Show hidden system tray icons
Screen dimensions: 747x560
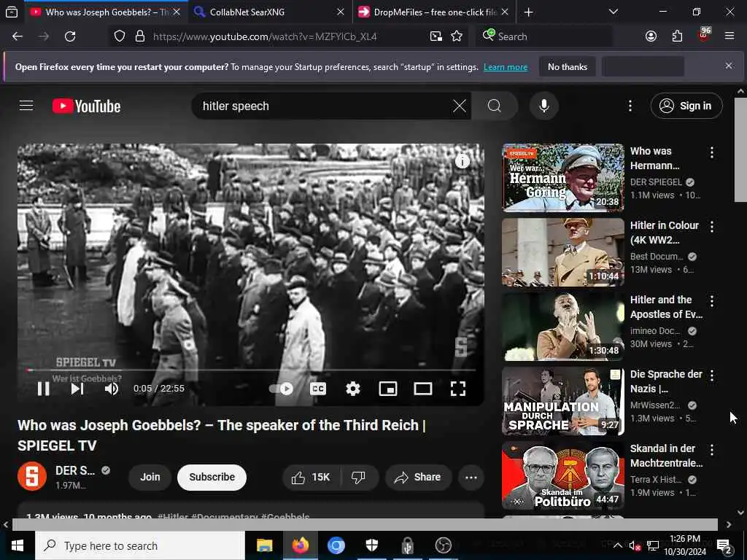617,545
